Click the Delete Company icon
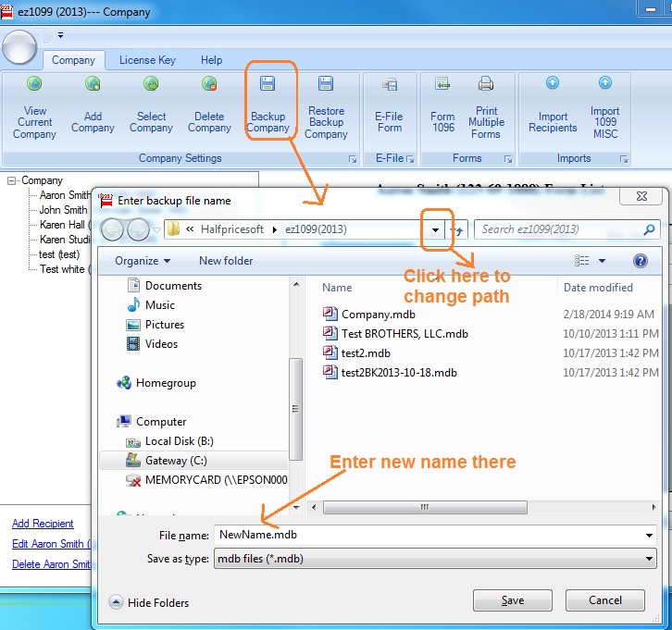The width and height of the screenshot is (672, 630). pos(209,85)
